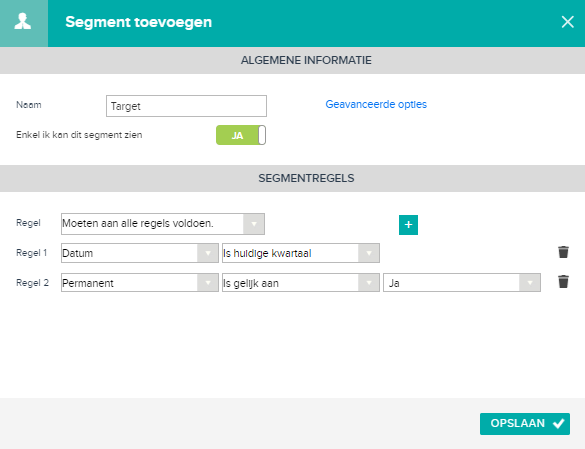Click the Naam input field containing Target
This screenshot has height=449, width=585.
(x=186, y=106)
